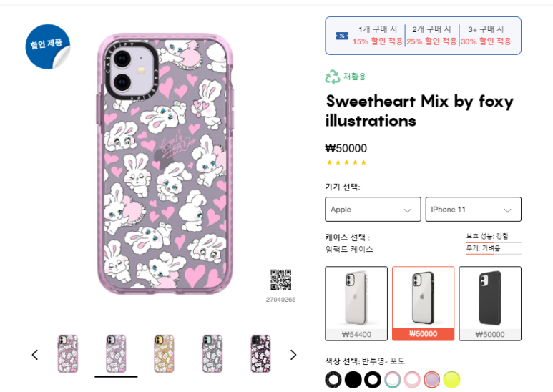Pick the neon yellow color swatch
The image size is (553, 392).
tap(451, 379)
